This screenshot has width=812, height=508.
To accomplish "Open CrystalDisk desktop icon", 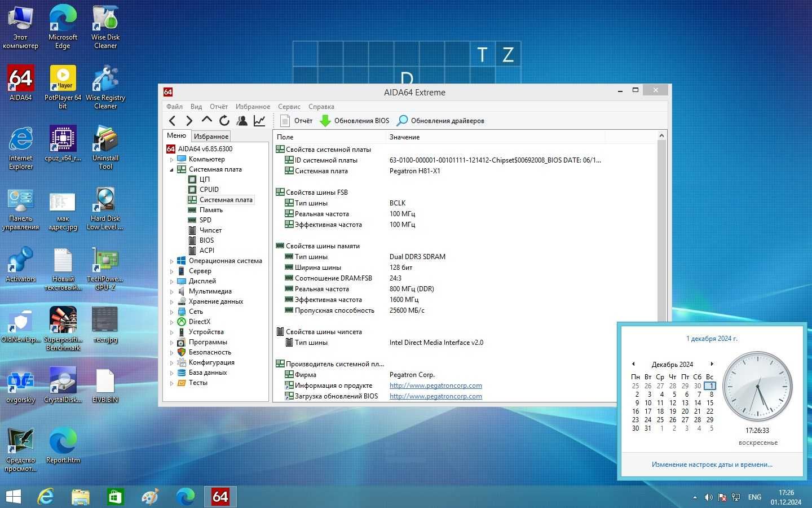I will pos(63,385).
